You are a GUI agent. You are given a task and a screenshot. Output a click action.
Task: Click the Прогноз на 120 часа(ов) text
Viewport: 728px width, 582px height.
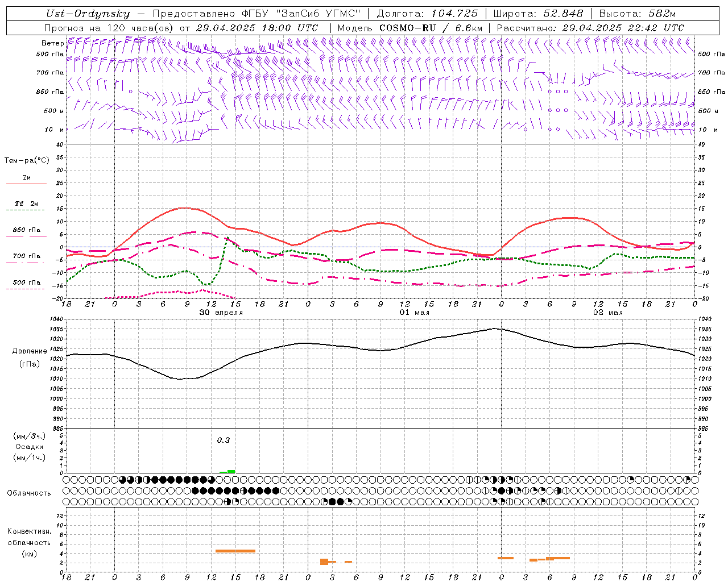click(109, 28)
